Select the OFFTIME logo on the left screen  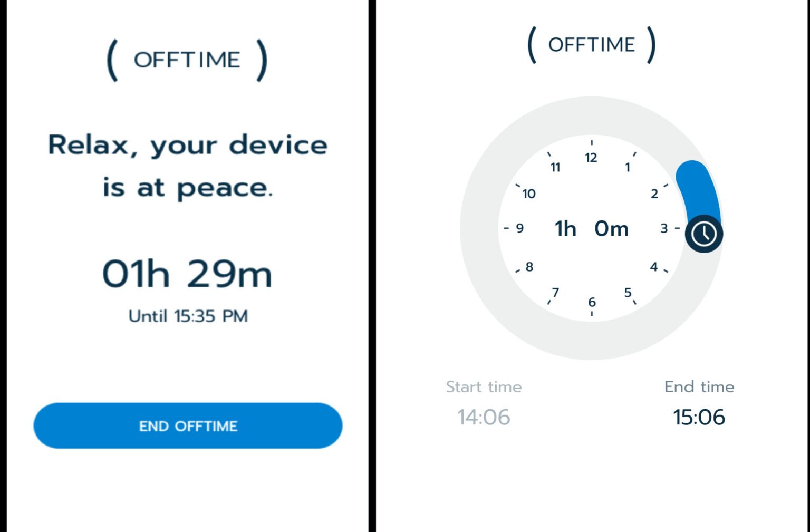coord(188,59)
